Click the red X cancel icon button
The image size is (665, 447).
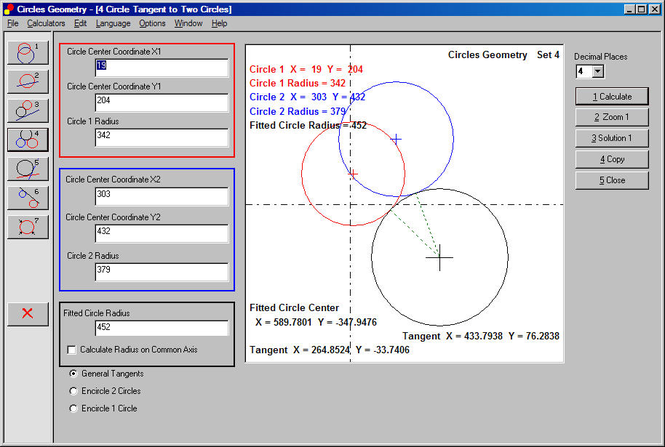coord(28,314)
